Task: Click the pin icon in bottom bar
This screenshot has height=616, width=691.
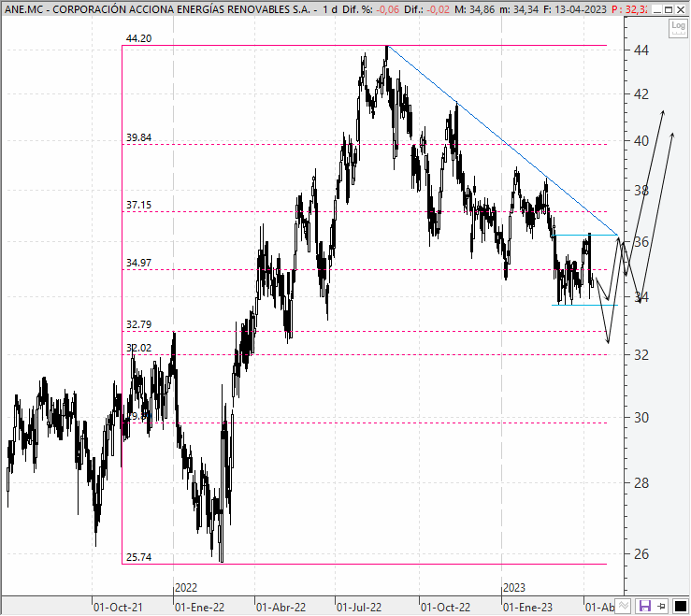Action: 661,607
